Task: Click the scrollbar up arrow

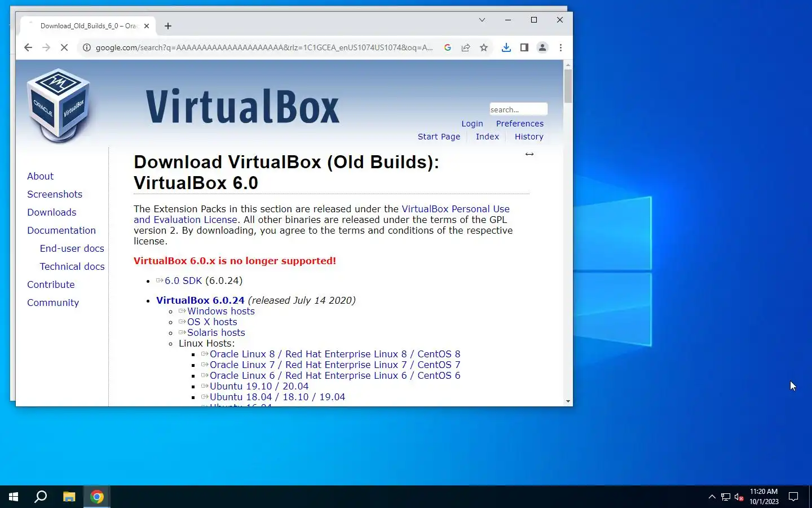Action: 568,64
